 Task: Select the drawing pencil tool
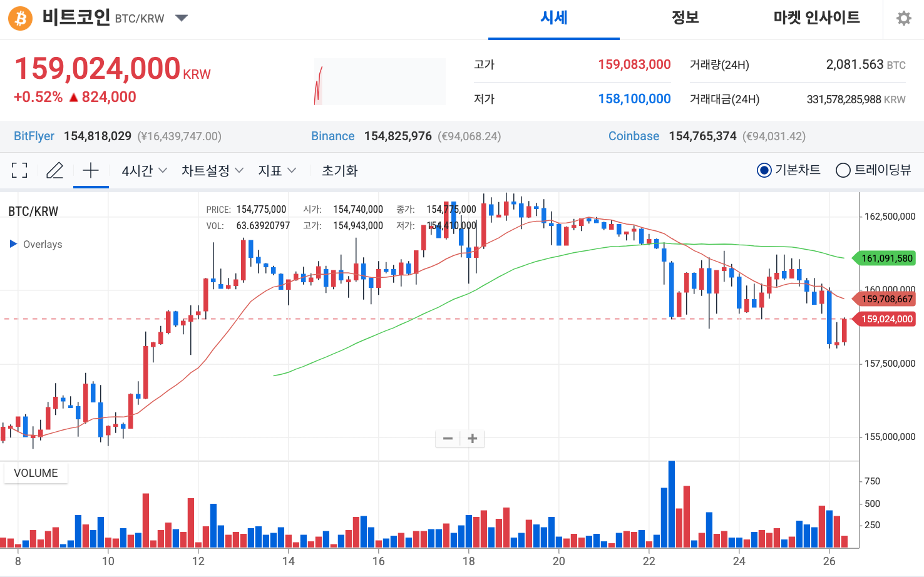coord(55,170)
